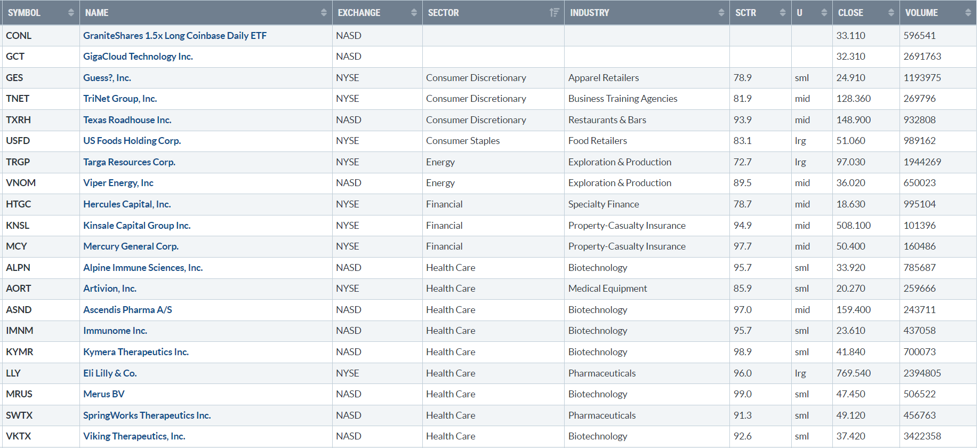Open Texas Roadhouse Inc. stock page
The image size is (980, 448).
point(127,120)
